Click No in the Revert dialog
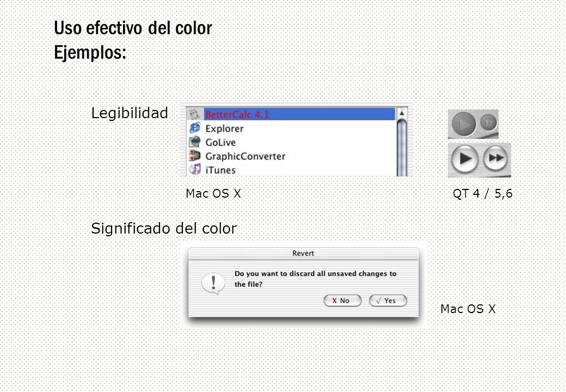Viewport: 566px width, 392px height. click(x=342, y=301)
